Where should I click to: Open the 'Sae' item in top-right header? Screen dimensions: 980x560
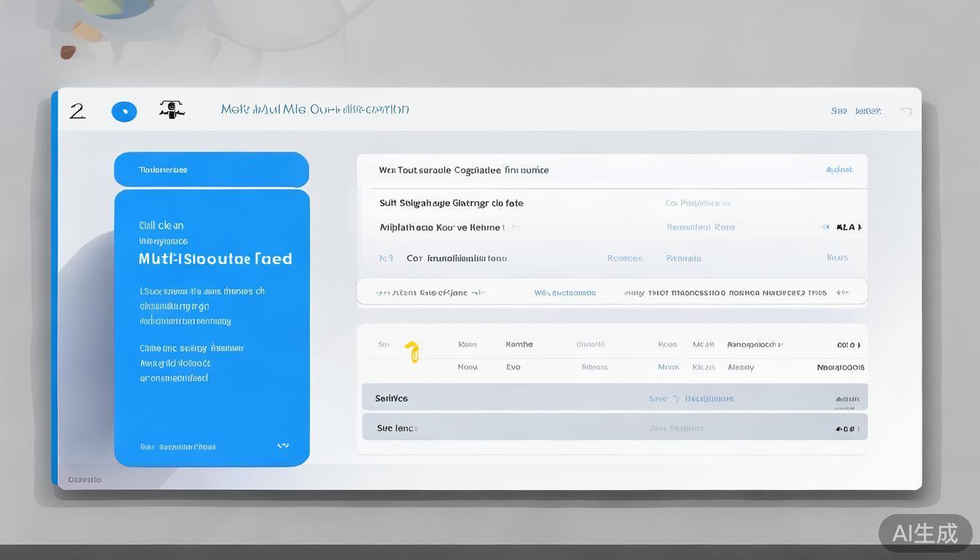[x=839, y=111]
